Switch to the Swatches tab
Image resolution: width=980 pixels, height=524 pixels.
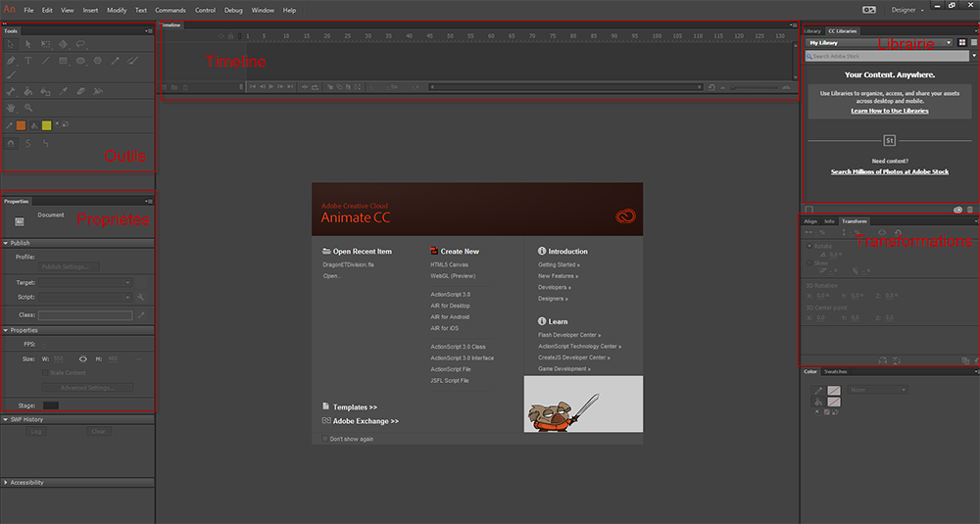836,371
